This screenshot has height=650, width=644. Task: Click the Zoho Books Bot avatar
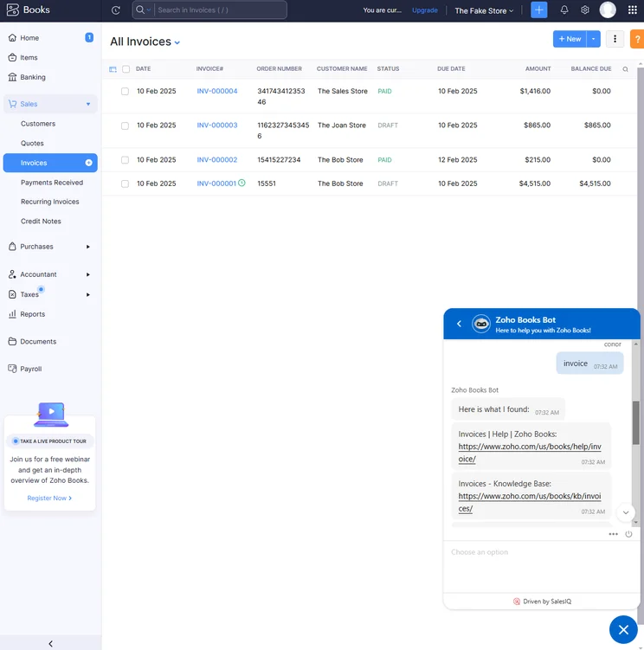coord(481,324)
